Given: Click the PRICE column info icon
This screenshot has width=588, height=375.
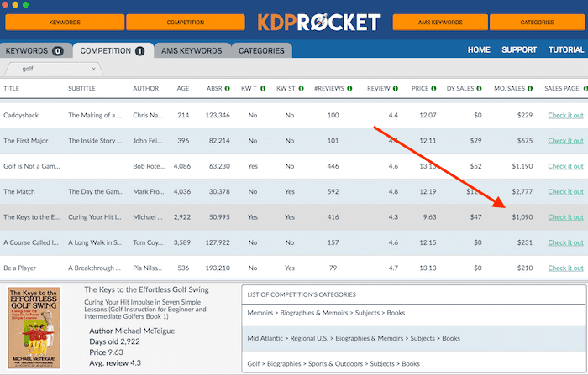Looking at the screenshot, I should click(x=433, y=88).
